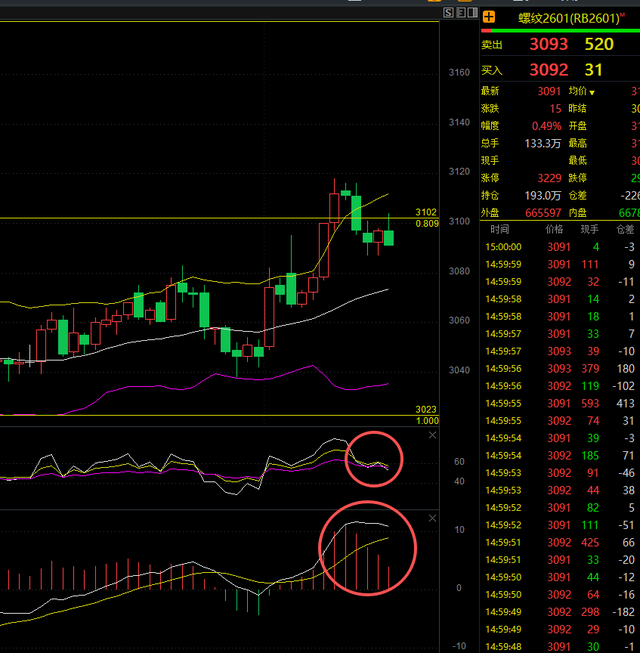Click the split-panel layout icon above the chart
The width and height of the screenshot is (640, 653).
click(x=473, y=12)
